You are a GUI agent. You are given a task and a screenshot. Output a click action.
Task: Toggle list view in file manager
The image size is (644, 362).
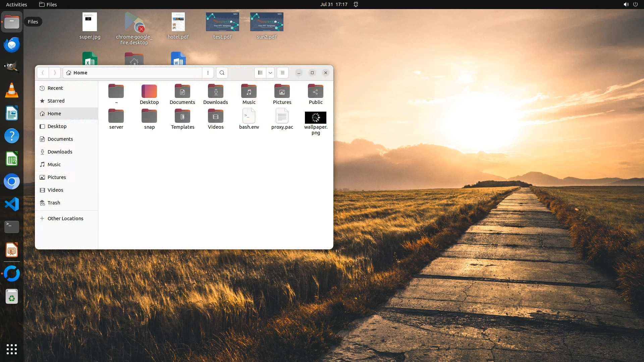pos(260,73)
